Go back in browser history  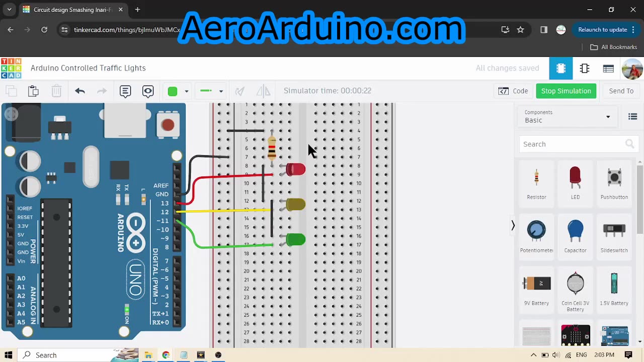pyautogui.click(x=11, y=30)
